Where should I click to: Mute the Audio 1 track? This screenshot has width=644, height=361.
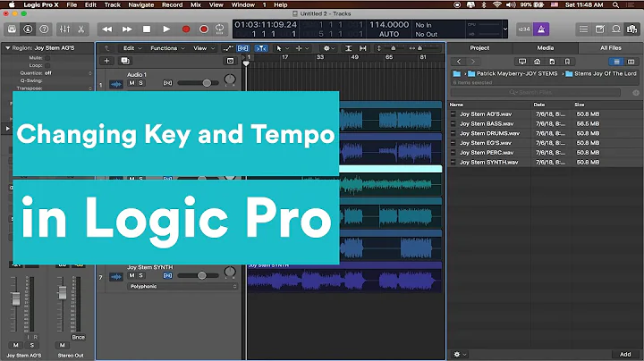131,83
